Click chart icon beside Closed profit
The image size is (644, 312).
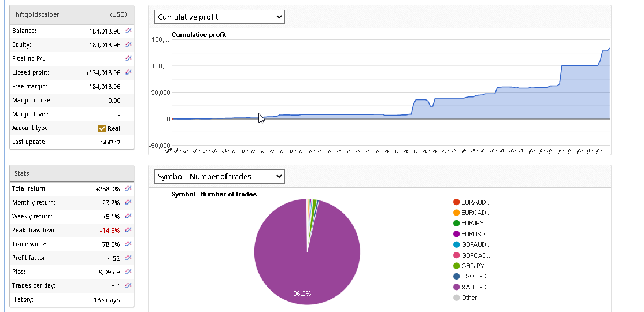coord(128,72)
